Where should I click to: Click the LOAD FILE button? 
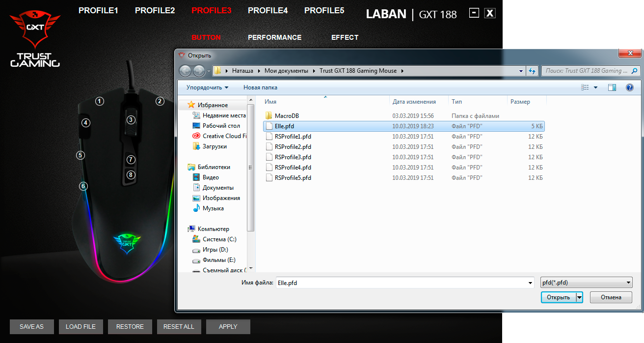coord(81,327)
